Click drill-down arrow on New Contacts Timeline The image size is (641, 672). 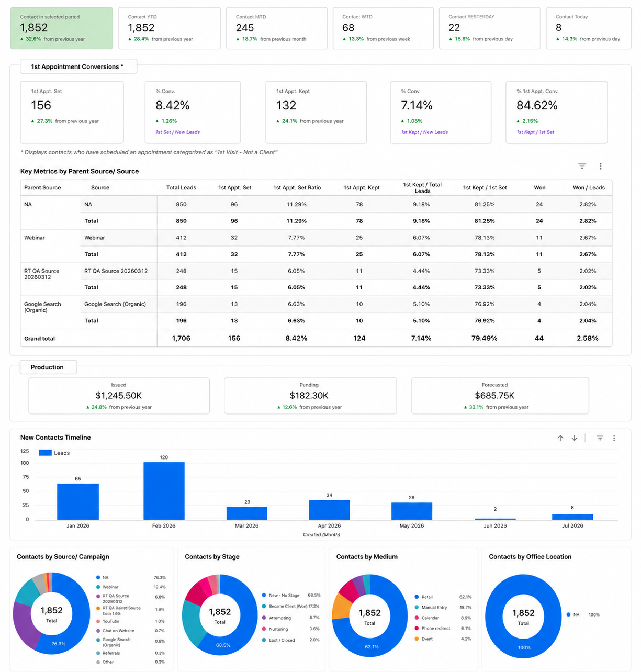[575, 438]
